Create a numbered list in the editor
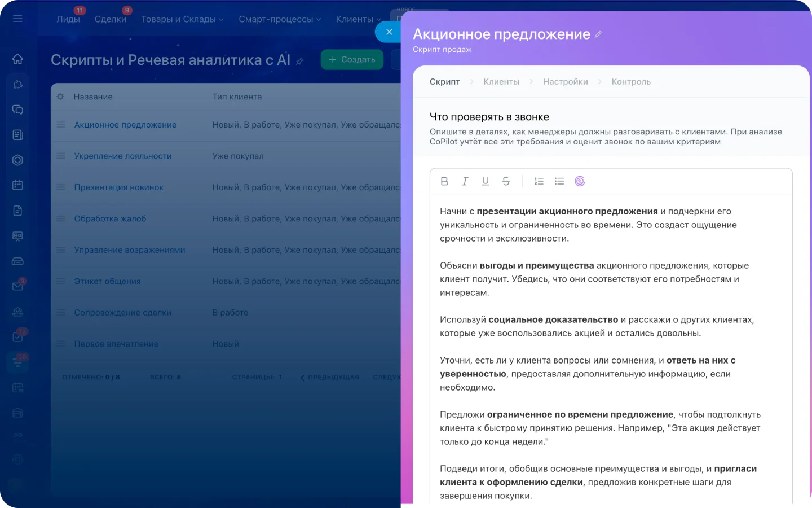812x508 pixels. pos(539,181)
